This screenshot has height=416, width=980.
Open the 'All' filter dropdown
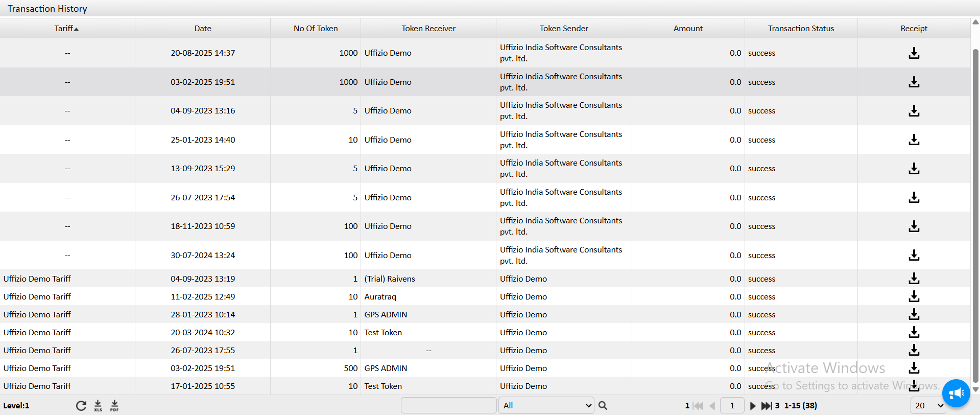[546, 406]
